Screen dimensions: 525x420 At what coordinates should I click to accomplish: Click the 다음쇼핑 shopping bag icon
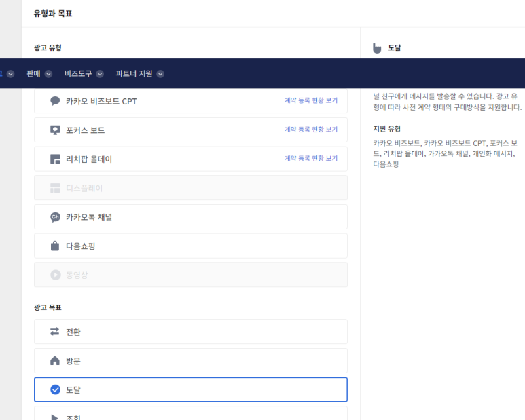tap(55, 246)
